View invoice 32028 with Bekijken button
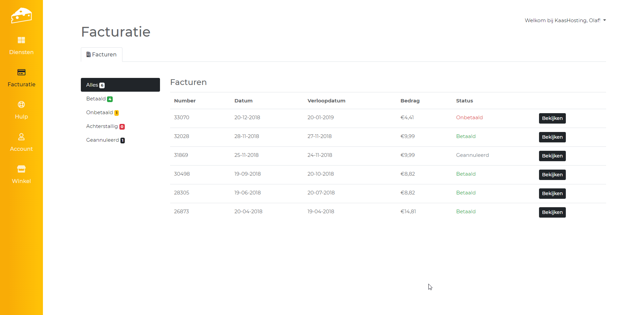 point(552,137)
